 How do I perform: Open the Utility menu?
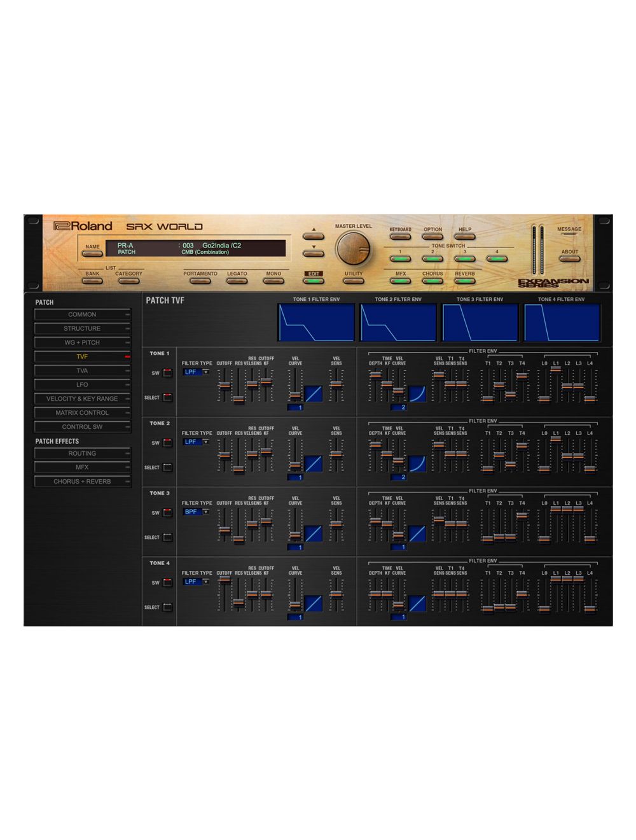point(354,280)
